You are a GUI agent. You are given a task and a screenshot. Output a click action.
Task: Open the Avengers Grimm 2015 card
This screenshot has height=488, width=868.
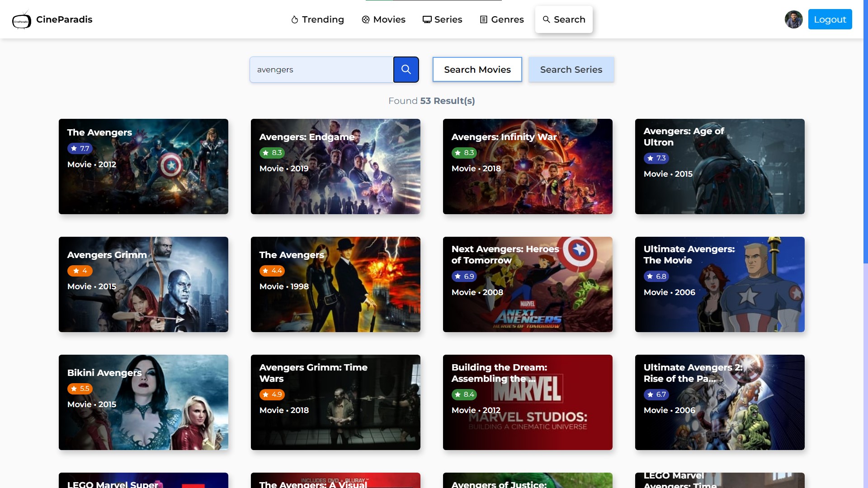coord(143,285)
